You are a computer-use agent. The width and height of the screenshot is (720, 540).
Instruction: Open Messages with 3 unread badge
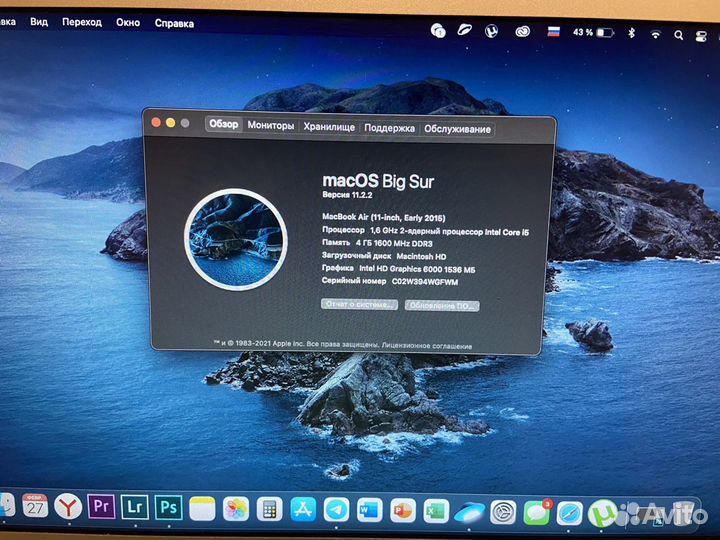pyautogui.click(x=536, y=512)
